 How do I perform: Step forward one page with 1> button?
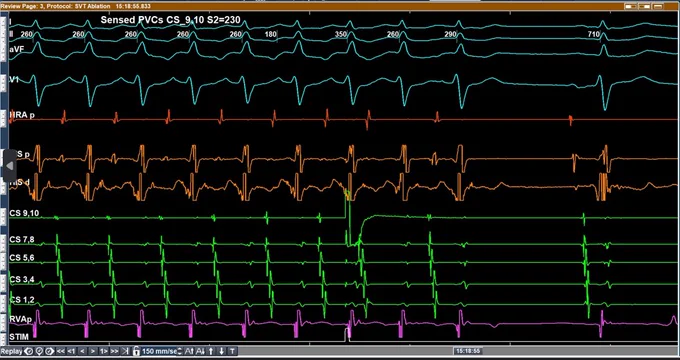pyautogui.click(x=104, y=351)
